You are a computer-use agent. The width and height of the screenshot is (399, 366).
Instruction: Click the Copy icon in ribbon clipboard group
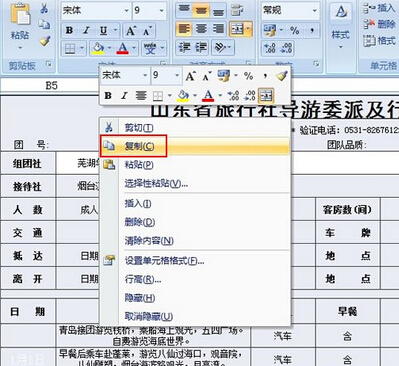click(44, 24)
